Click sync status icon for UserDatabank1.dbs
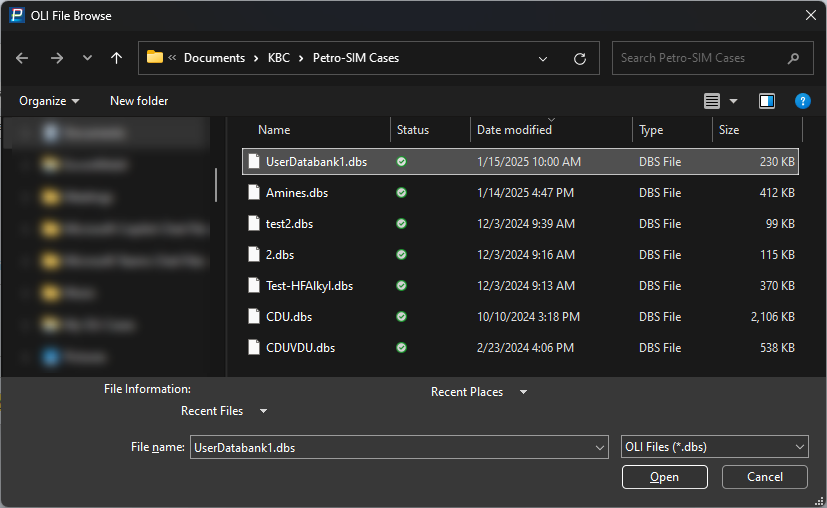 (x=401, y=161)
